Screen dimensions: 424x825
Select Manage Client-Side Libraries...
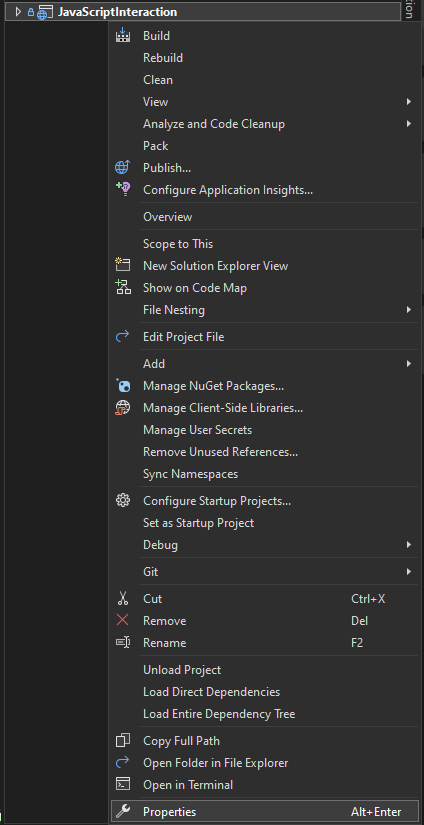point(265,408)
